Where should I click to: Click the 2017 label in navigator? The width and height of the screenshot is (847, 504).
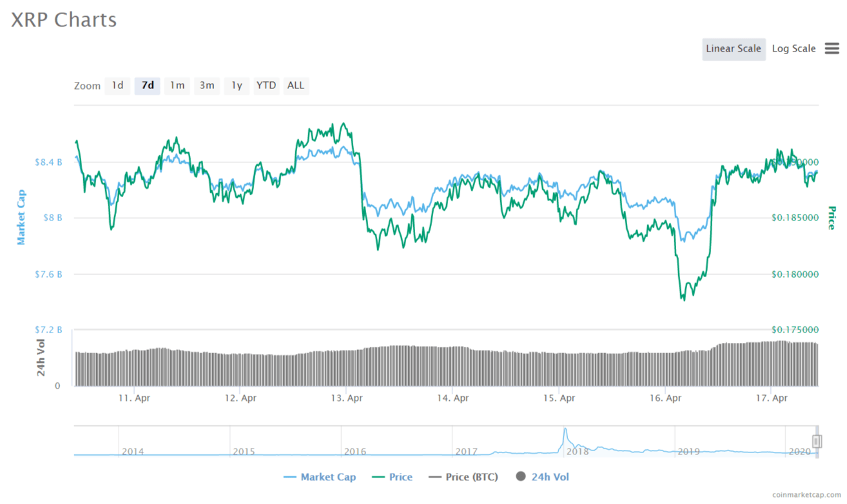pos(466,451)
